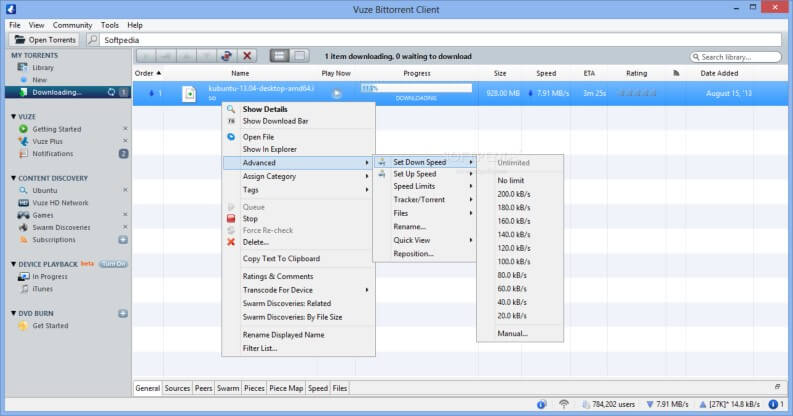
Task: Click the wifi NAT status icon
Action: (563, 404)
